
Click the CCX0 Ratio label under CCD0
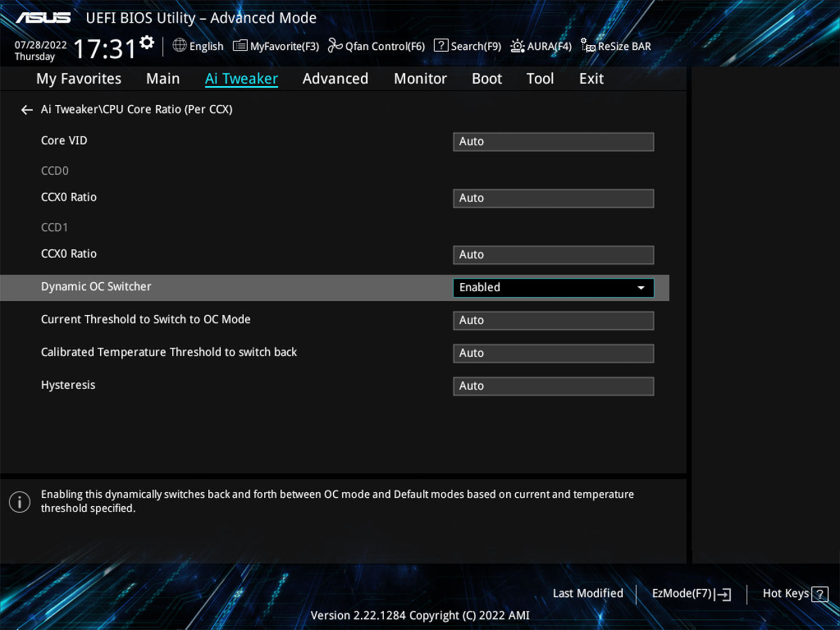(68, 197)
